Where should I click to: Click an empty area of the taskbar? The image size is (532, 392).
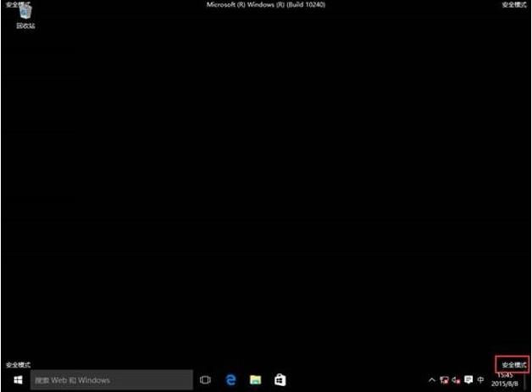click(x=356, y=381)
